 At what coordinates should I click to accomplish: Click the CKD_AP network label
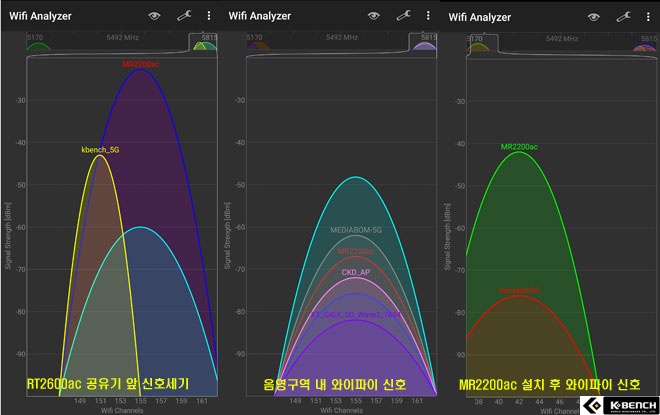tap(356, 272)
